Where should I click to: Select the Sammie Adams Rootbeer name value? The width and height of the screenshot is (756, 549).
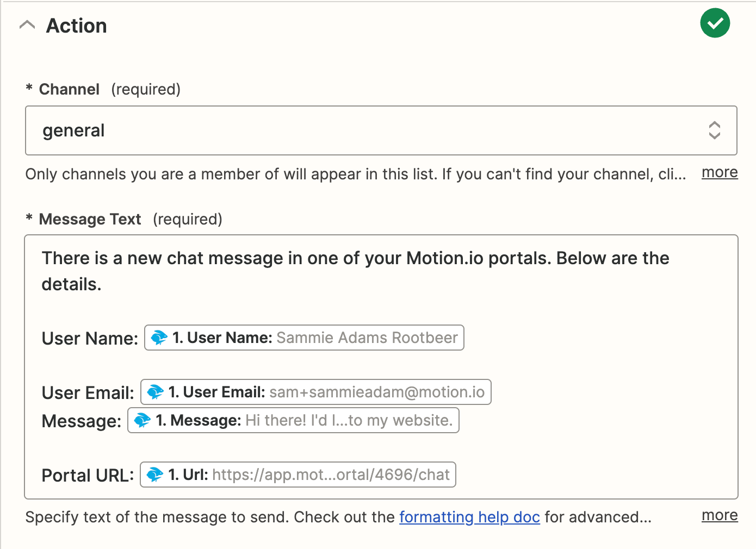(367, 338)
